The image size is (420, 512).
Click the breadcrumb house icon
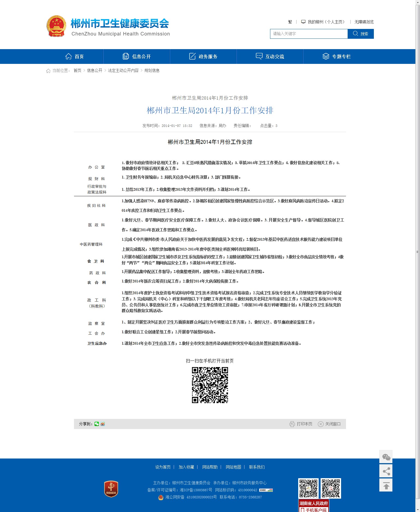pos(48,71)
